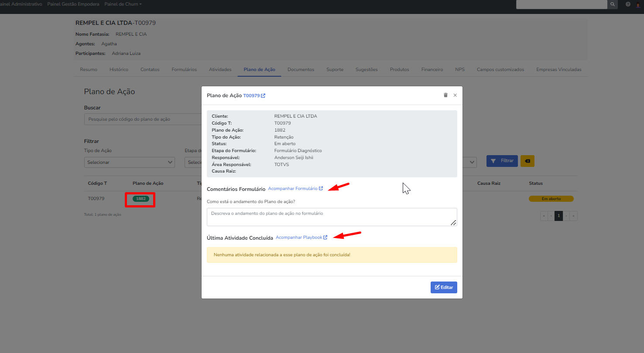Image resolution: width=644 pixels, height=353 pixels.
Task: Open the Acompanhar Playbook link
Action: click(301, 238)
